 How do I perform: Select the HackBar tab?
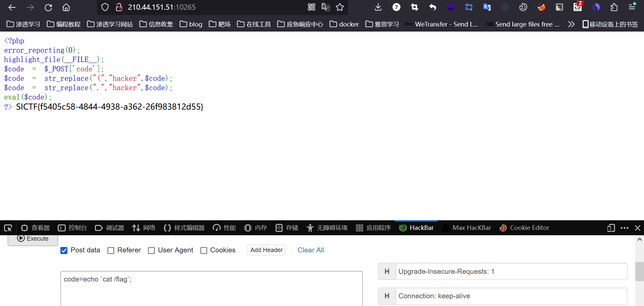click(416, 228)
